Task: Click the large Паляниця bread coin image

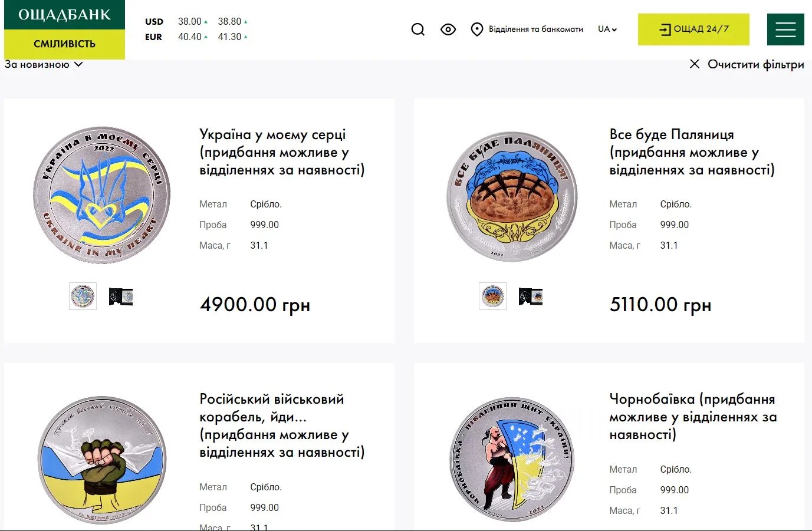Action: [x=512, y=197]
